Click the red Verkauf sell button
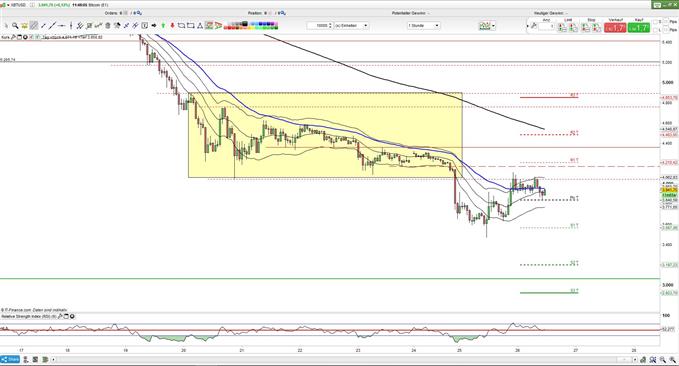This screenshot has width=679, height=366. (x=615, y=28)
